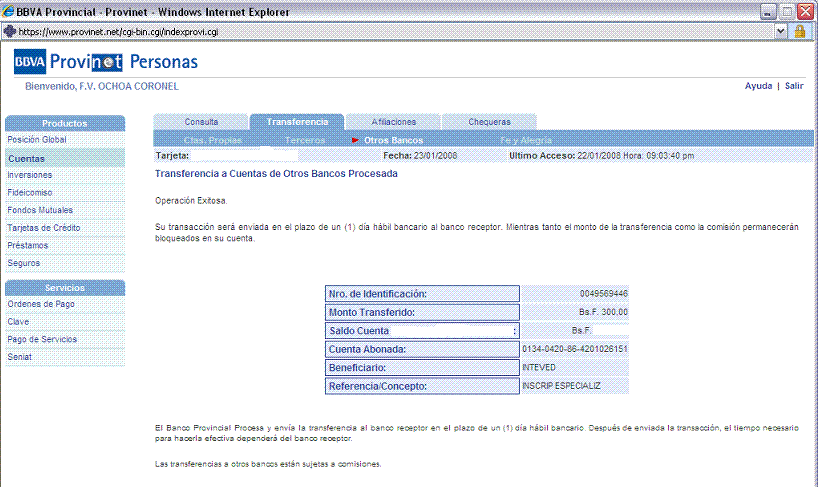Open the Chequeras tab

(x=489, y=121)
